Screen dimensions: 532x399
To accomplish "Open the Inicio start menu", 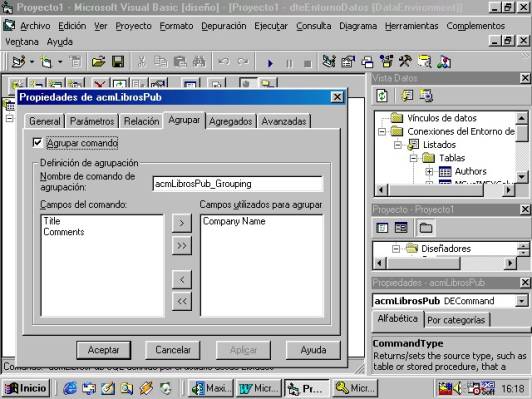I will (26, 388).
